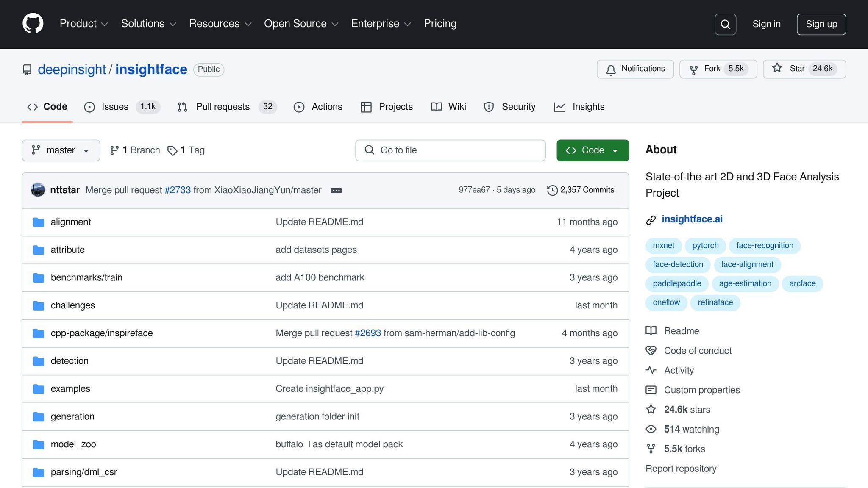Select the paddlepaddle topic tag
Screen dimensions: 868x488
point(677,283)
